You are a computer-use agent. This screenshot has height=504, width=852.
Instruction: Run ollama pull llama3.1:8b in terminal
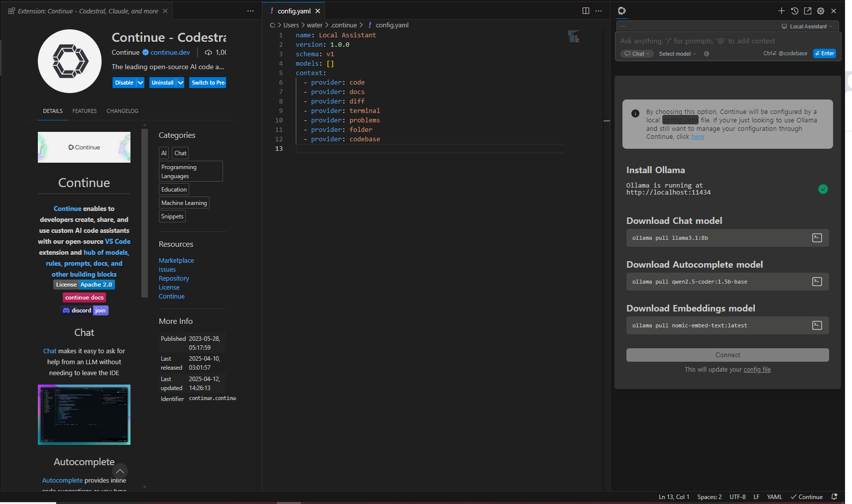817,238
